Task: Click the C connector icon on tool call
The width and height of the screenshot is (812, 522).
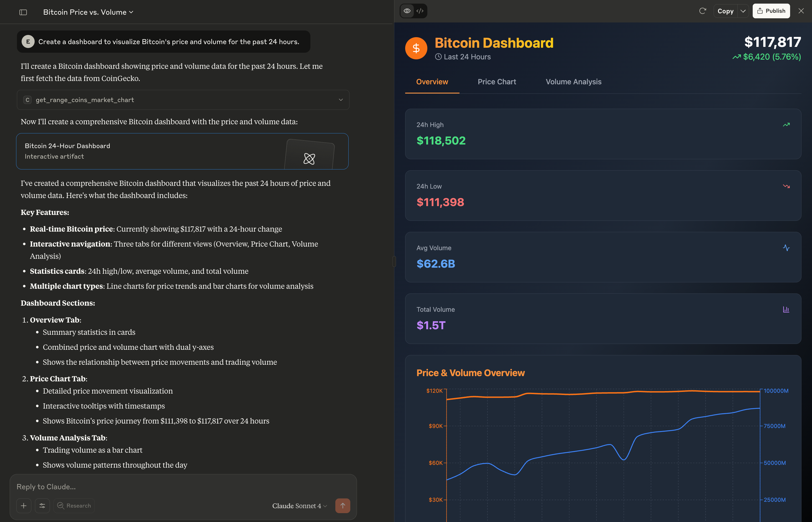Action: click(x=27, y=100)
